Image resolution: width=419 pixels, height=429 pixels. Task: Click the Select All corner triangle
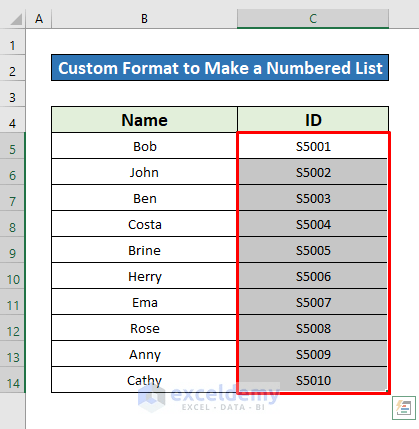tap(16, 19)
